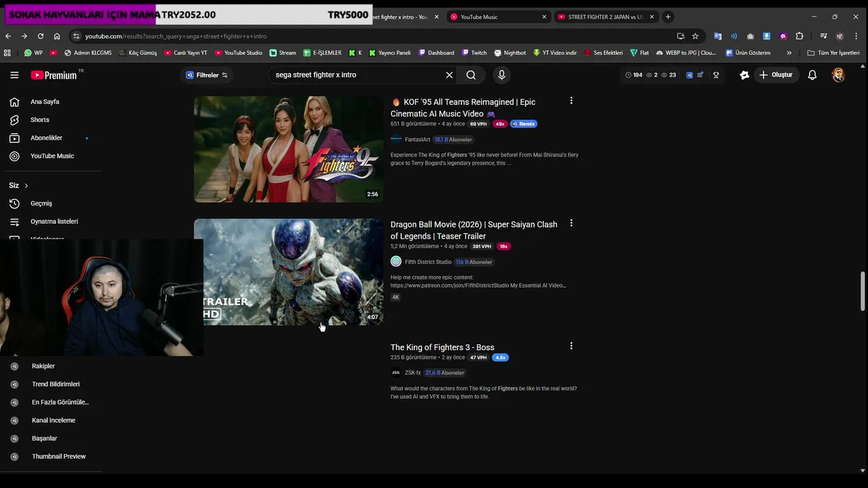Open the Filtreler filter button
Image resolution: width=868 pixels, height=488 pixels.
207,75
